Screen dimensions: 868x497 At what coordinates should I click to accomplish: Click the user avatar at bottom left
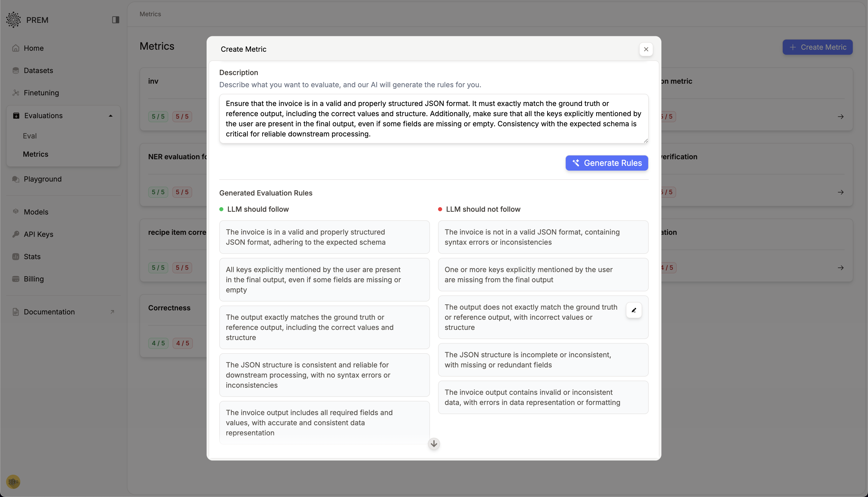[13, 482]
